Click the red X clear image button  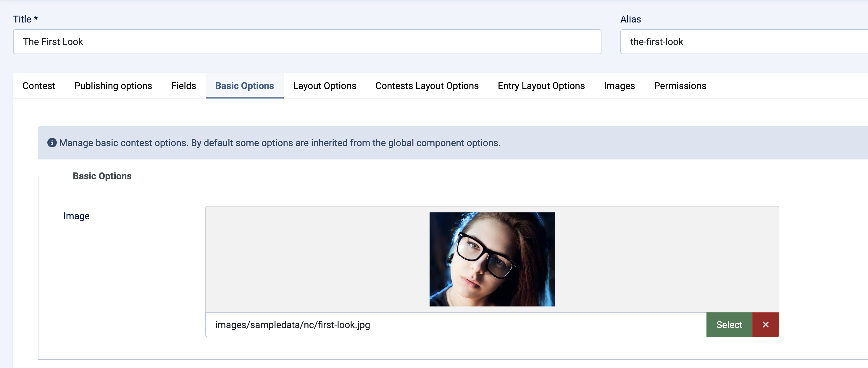click(x=765, y=325)
